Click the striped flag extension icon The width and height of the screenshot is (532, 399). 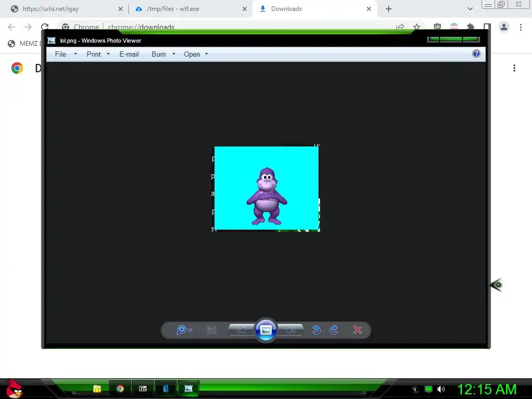tap(454, 27)
